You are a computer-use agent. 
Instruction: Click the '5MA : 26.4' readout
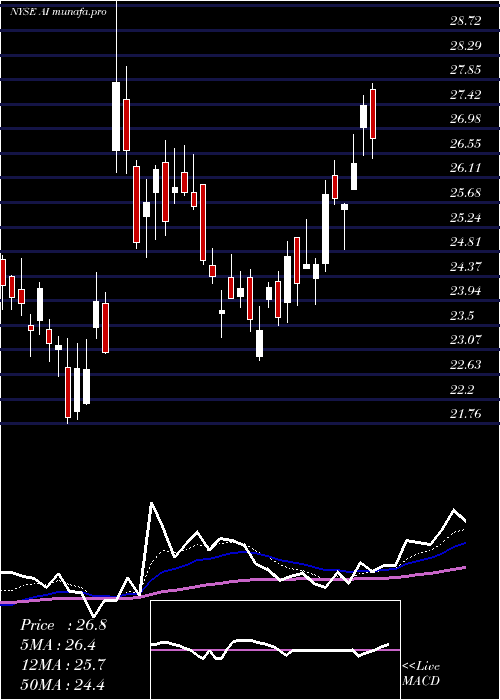point(58,645)
